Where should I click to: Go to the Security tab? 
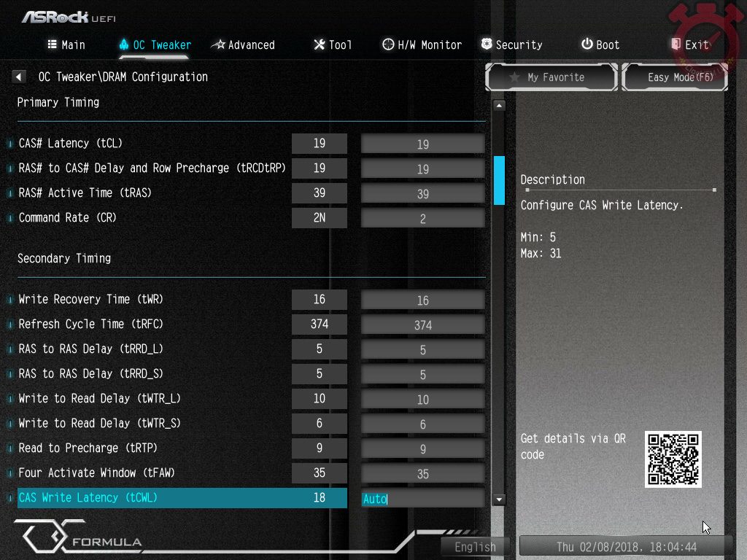511,45
